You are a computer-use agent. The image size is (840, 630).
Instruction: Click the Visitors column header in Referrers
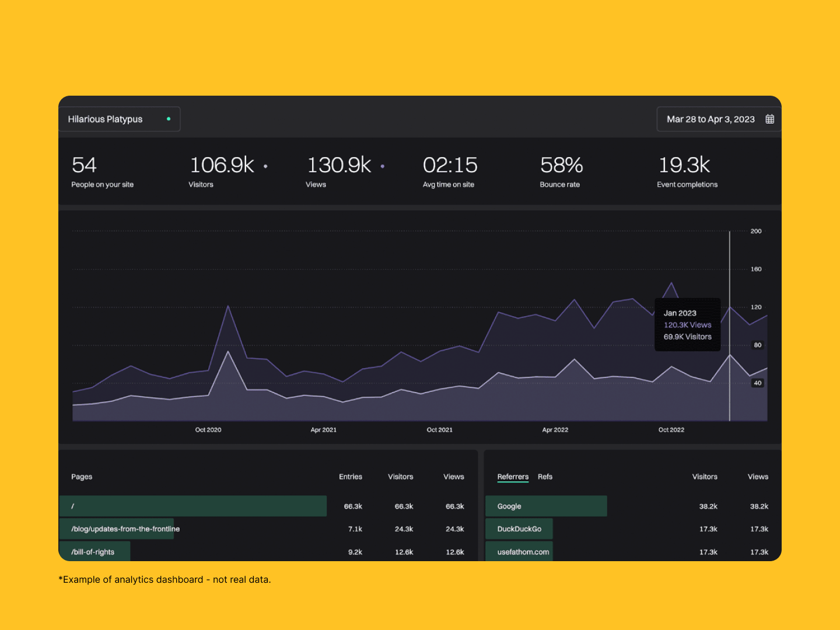705,477
